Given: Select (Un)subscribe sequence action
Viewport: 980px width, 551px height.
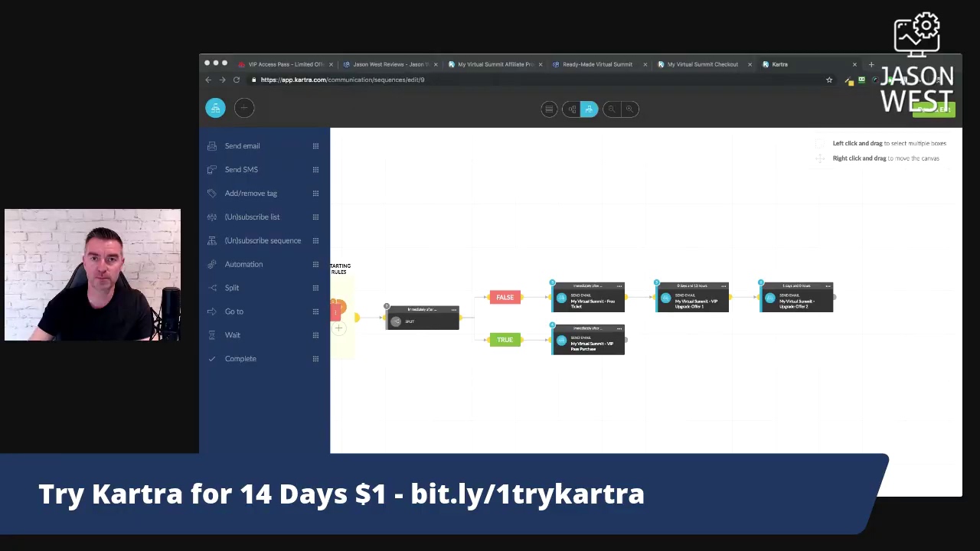Looking at the screenshot, I should point(263,240).
